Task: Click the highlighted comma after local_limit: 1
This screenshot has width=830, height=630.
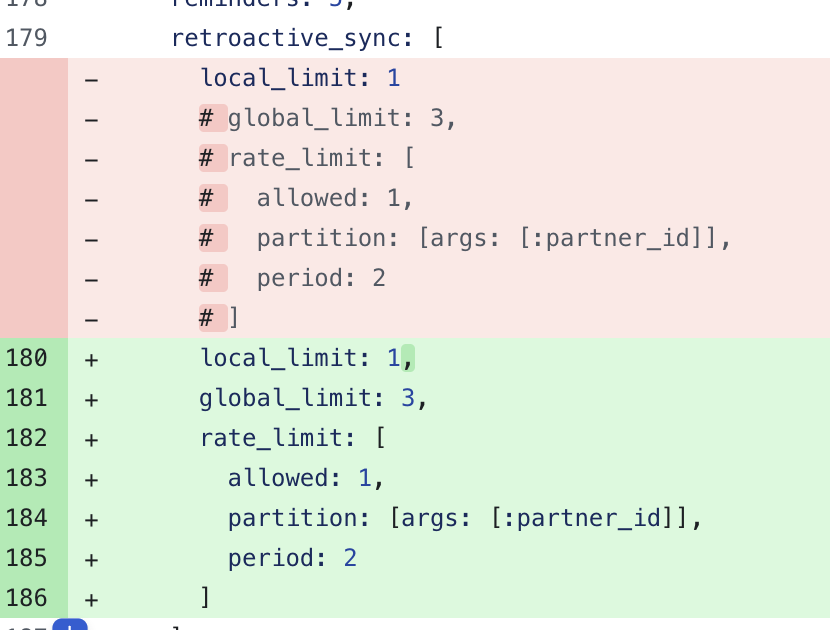Action: pos(408,358)
